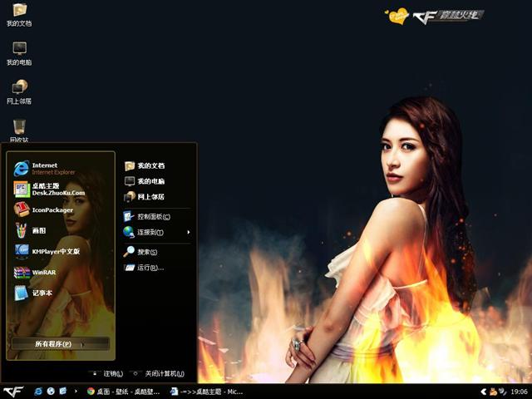Launch KMPlayer中文版

47,251
